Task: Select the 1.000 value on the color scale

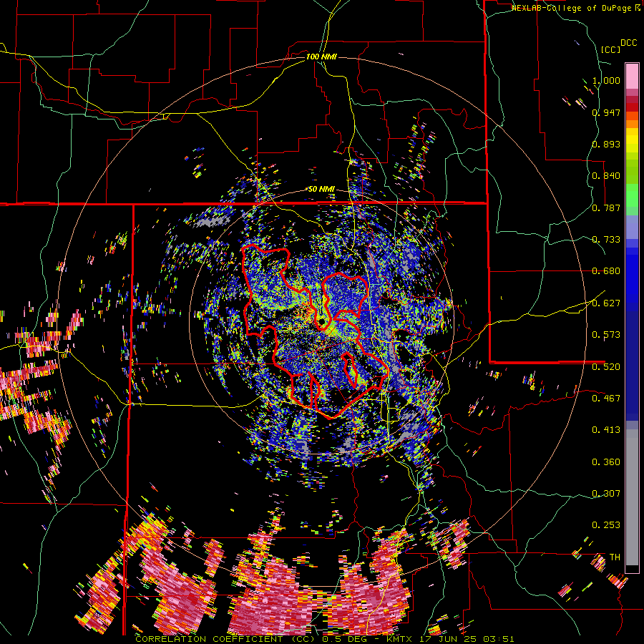Action: tap(606, 80)
